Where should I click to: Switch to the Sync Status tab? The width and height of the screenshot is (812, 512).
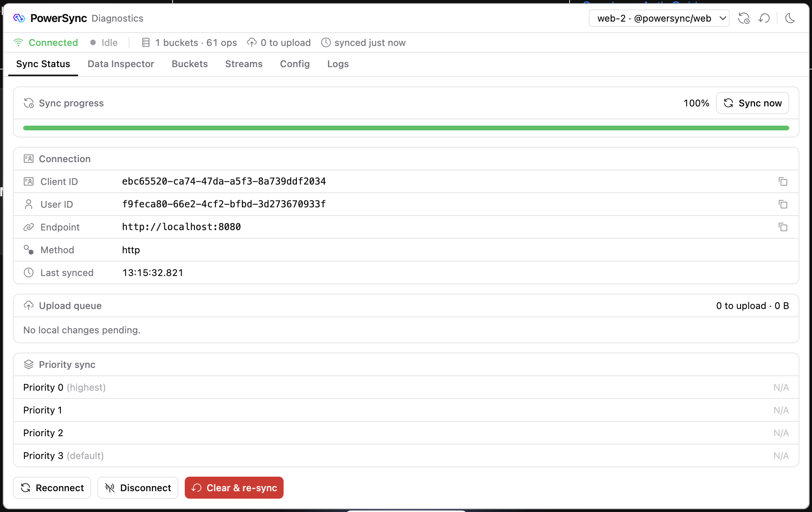[x=43, y=64]
